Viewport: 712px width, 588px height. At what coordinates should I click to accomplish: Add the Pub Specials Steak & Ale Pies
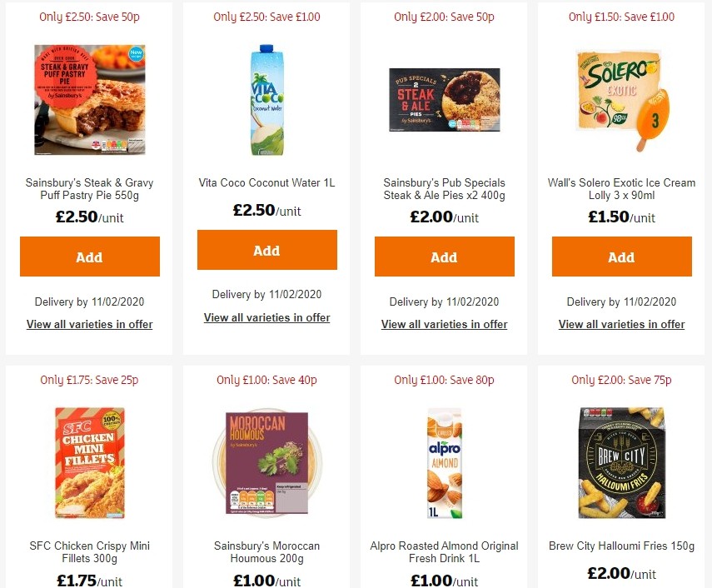[444, 257]
